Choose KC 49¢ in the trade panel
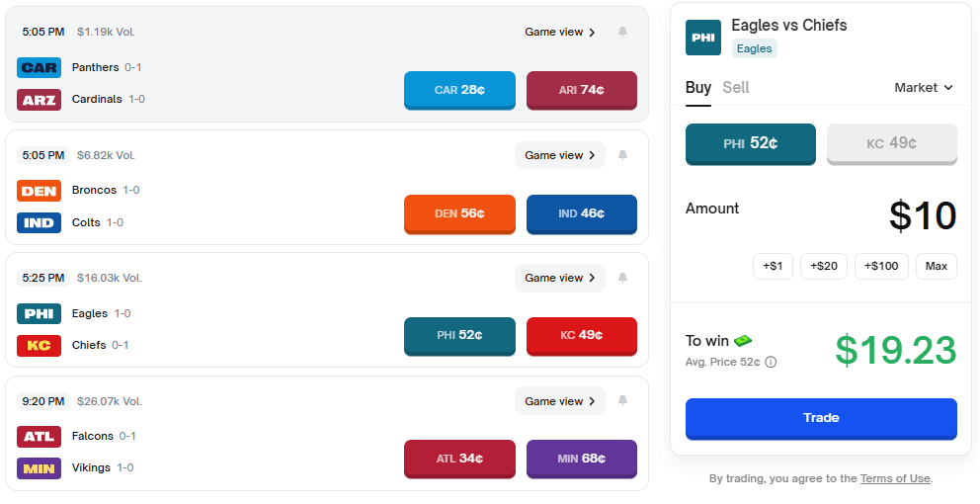 pyautogui.click(x=892, y=144)
